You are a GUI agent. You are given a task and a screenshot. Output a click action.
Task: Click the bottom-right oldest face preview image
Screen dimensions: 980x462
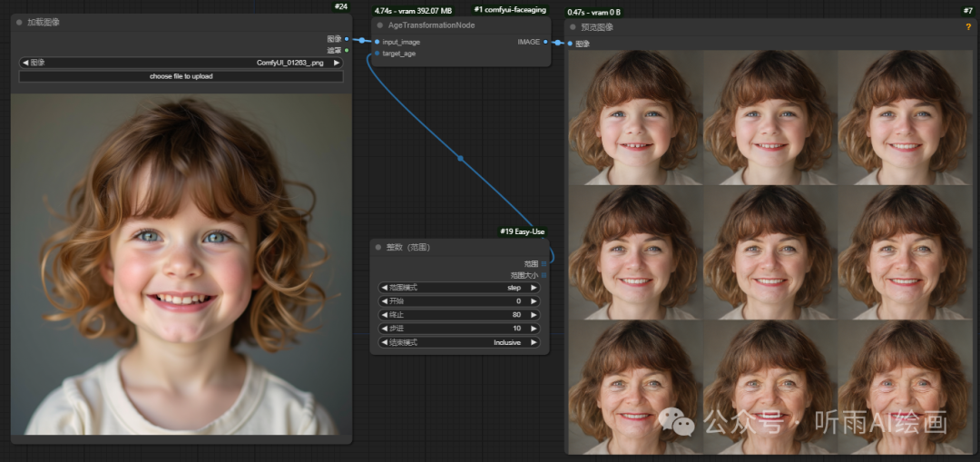click(x=904, y=386)
